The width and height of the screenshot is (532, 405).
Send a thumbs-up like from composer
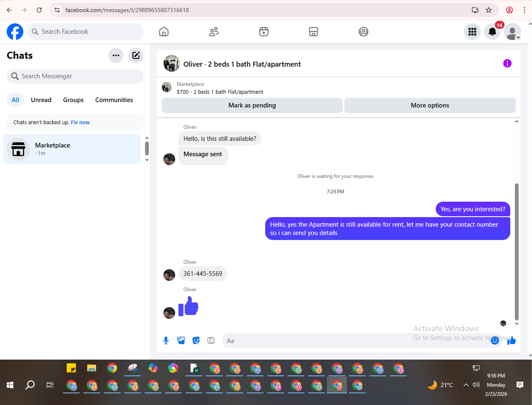pyautogui.click(x=512, y=340)
